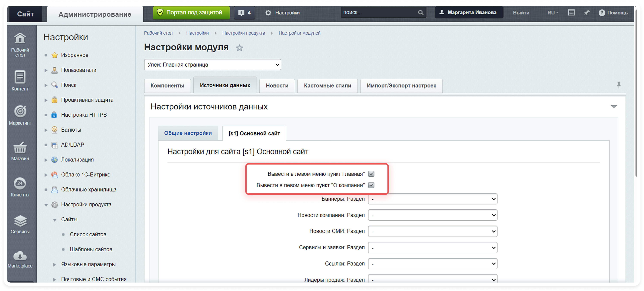The width and height of the screenshot is (644, 291).
Task: Click the pin icon near tabs
Action: pyautogui.click(x=618, y=85)
